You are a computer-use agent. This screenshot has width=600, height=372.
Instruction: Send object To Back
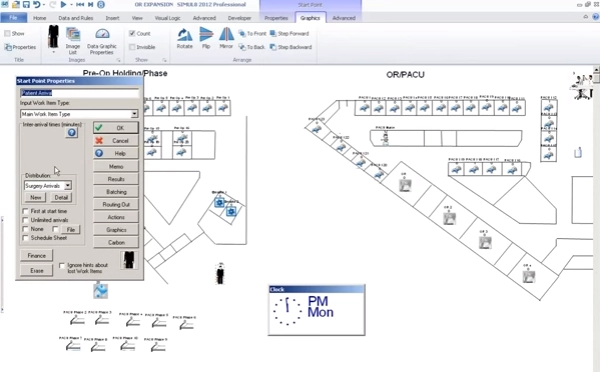pyautogui.click(x=251, y=47)
